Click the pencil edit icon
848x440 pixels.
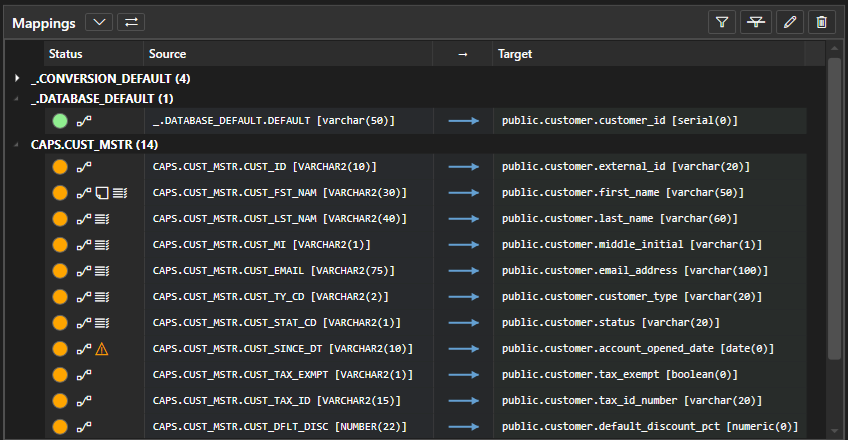tap(790, 22)
